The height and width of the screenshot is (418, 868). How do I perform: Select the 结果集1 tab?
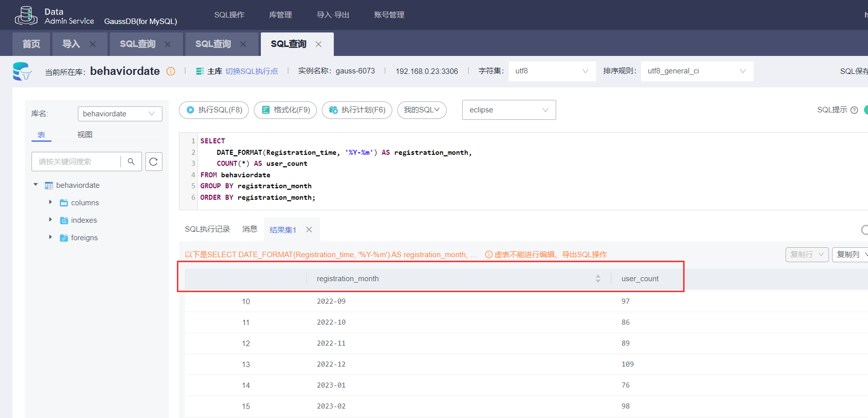[283, 230]
